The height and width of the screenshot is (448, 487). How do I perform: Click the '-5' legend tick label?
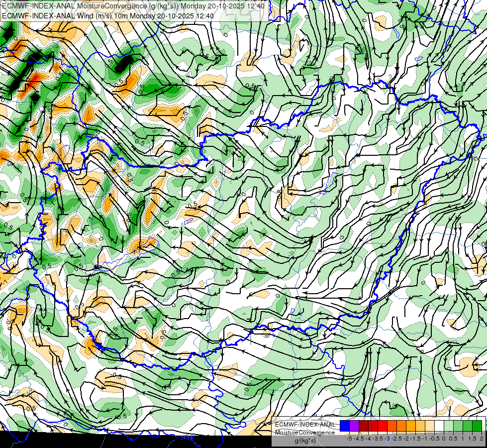click(349, 439)
